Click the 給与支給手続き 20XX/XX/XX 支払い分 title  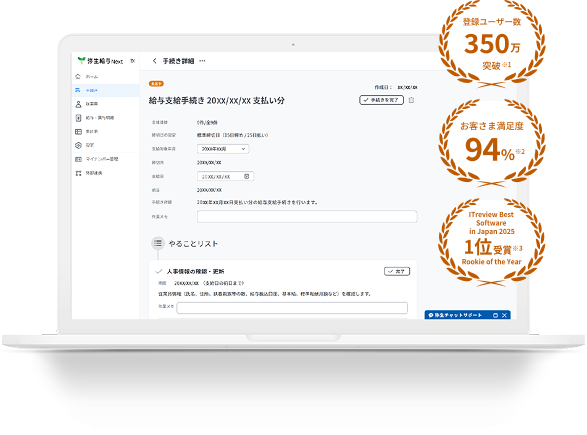(x=217, y=100)
